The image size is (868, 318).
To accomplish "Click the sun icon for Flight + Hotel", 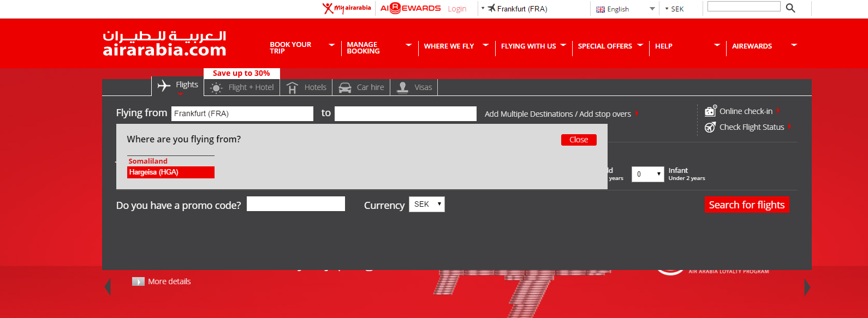I will (216, 88).
